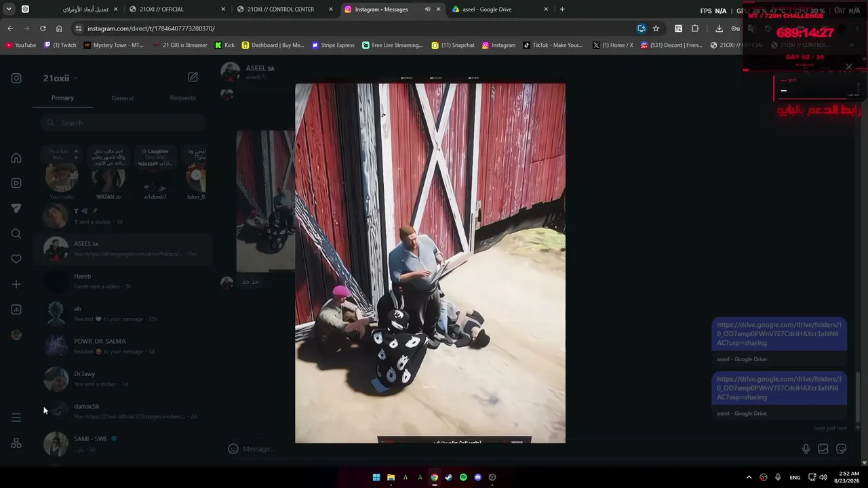
Task: View the WATAN.jo note avatar
Action: coord(108,178)
